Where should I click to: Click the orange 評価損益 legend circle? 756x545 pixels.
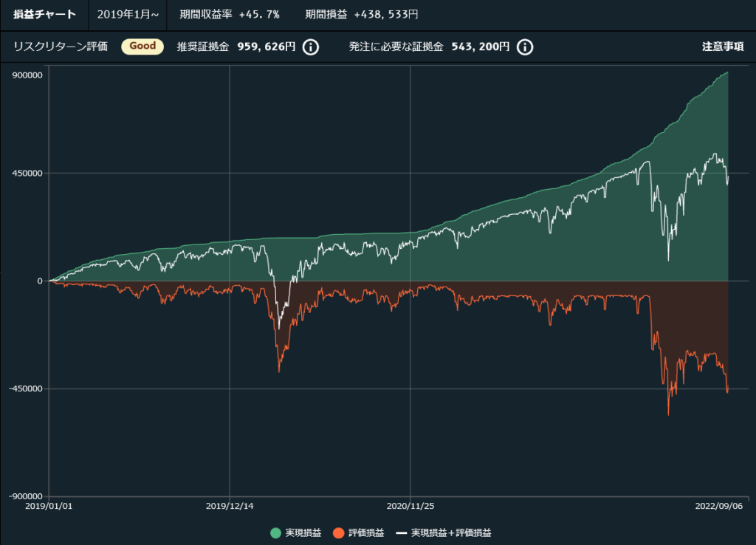[339, 532]
